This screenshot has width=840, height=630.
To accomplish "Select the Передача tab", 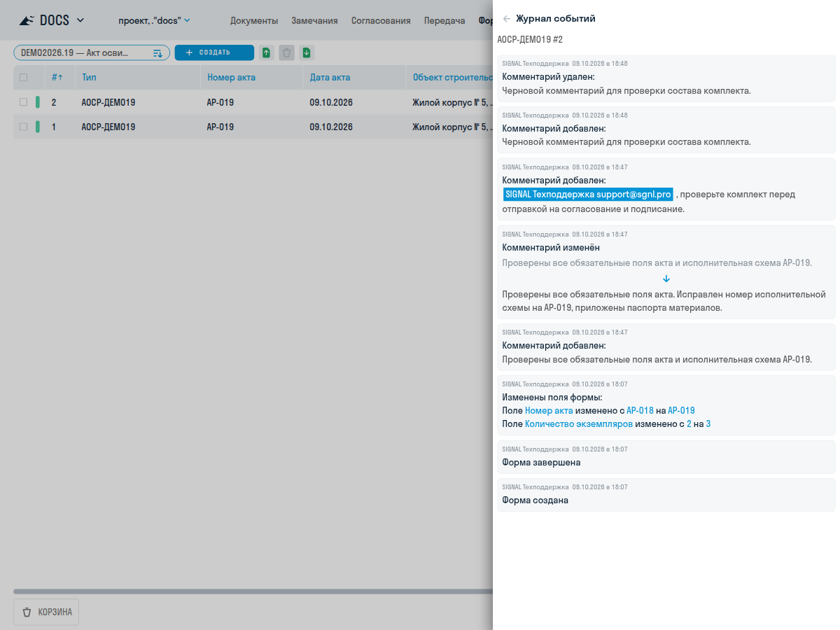I will (x=444, y=20).
